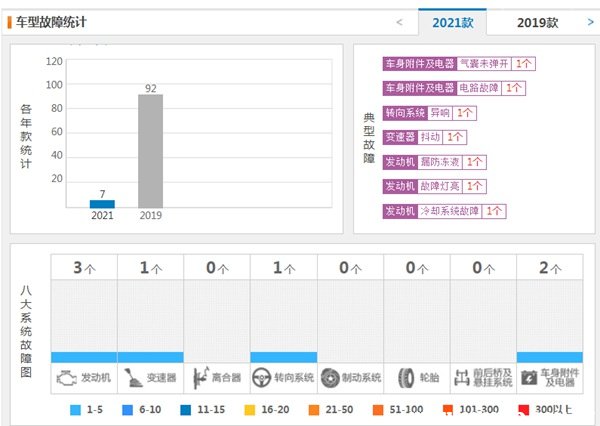600x426 pixels.
Task: Click the gray 2019 bar in chart
Action: pyautogui.click(x=150, y=150)
